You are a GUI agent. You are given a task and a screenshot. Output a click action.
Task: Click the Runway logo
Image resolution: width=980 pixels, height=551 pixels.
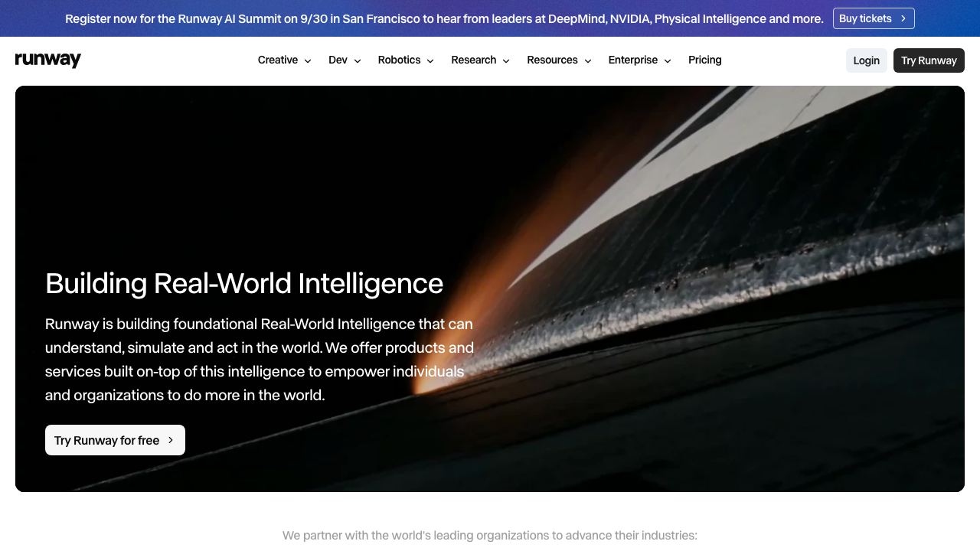click(48, 60)
